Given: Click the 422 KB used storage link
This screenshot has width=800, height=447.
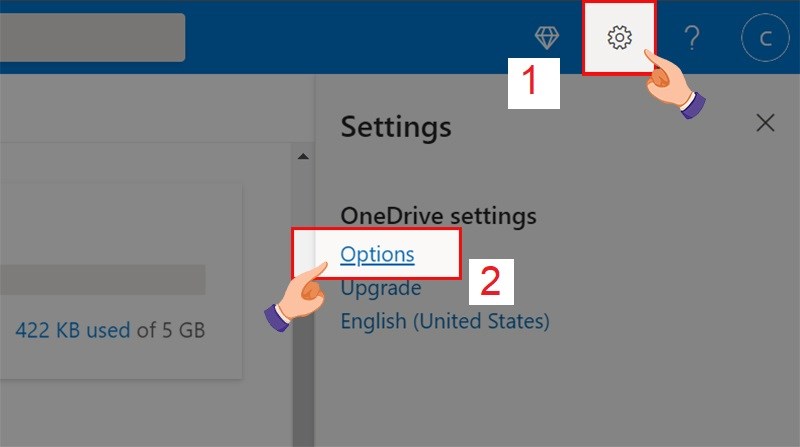Looking at the screenshot, I should pos(73,329).
